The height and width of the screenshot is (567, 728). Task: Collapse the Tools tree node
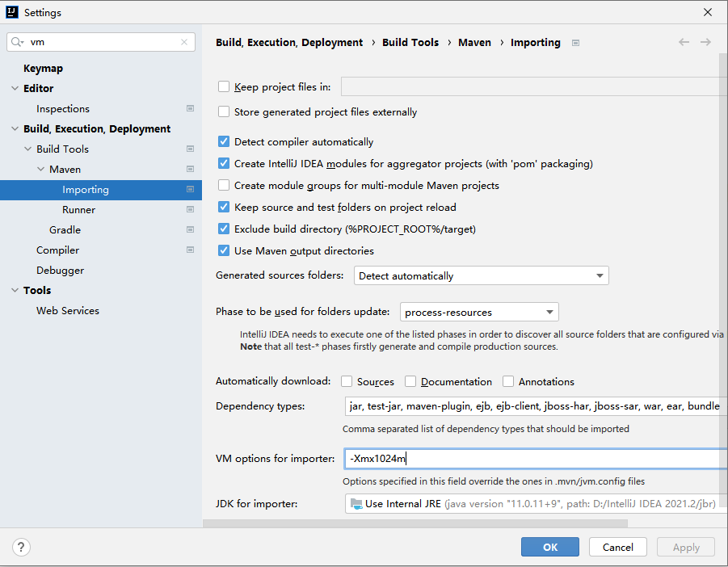[15, 291]
